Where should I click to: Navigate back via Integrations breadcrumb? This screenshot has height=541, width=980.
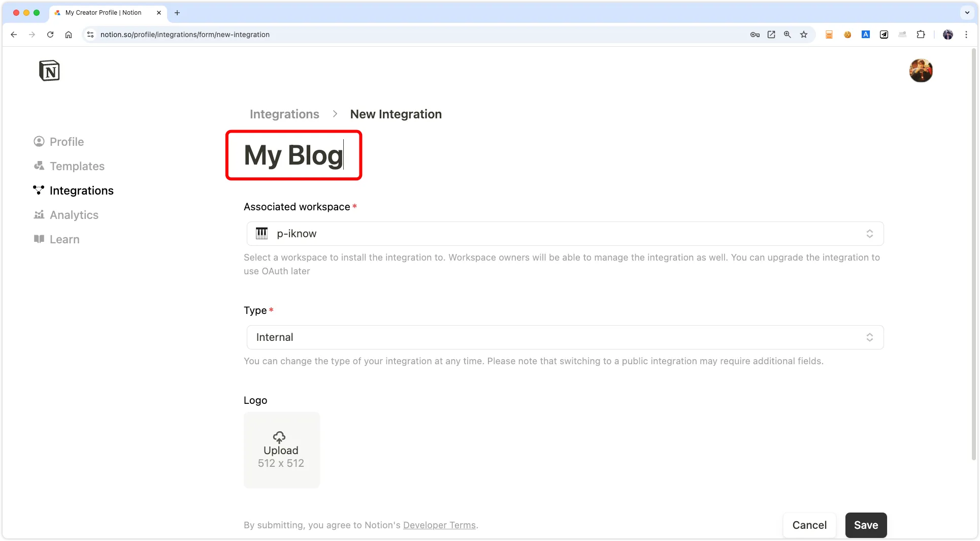[284, 114]
